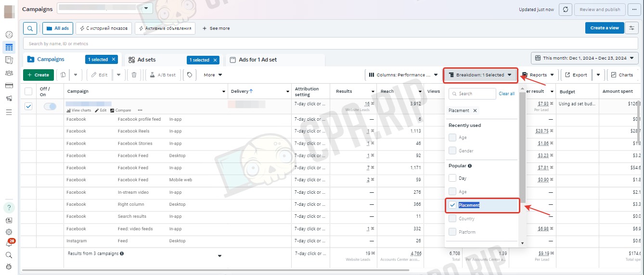This screenshot has width=644, height=275.
Task: Open the Export options arrow dropdown
Action: tap(598, 75)
